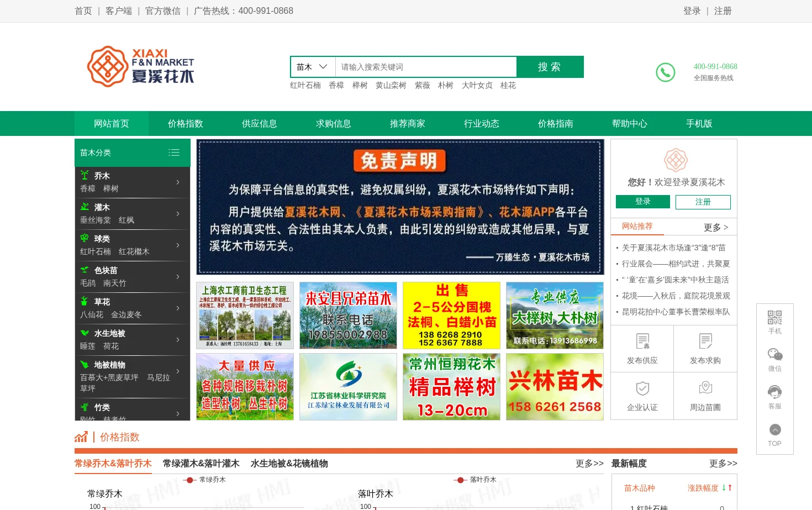Viewport: 812px width, 510px height.
Task: Expand the 球类 category chevron
Action: pos(178,245)
